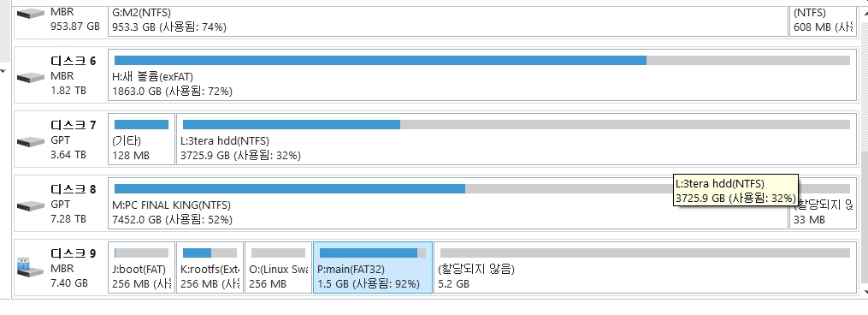Select the 128 MB other partition on Disk 7
This screenshot has height=315, width=868.
coord(141,139)
